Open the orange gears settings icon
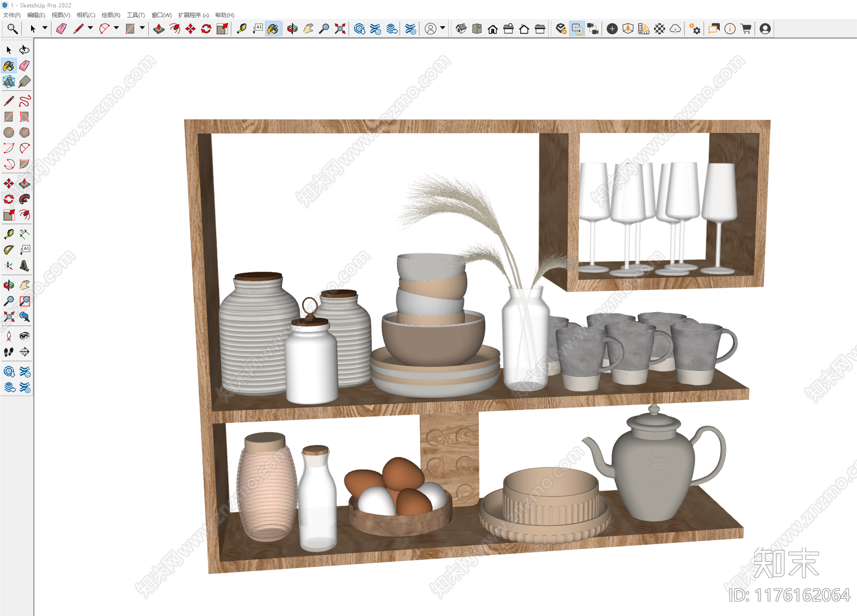The width and height of the screenshot is (857, 616). 695,29
